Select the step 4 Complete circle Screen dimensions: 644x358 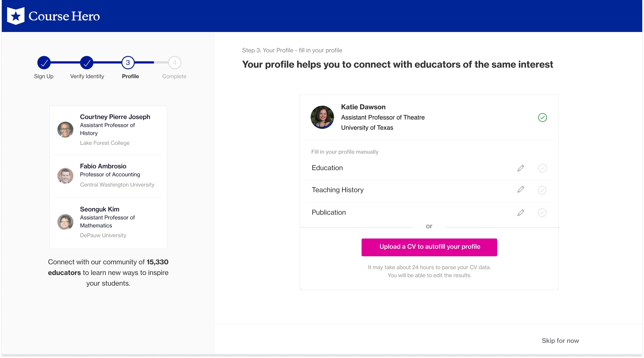click(x=175, y=62)
